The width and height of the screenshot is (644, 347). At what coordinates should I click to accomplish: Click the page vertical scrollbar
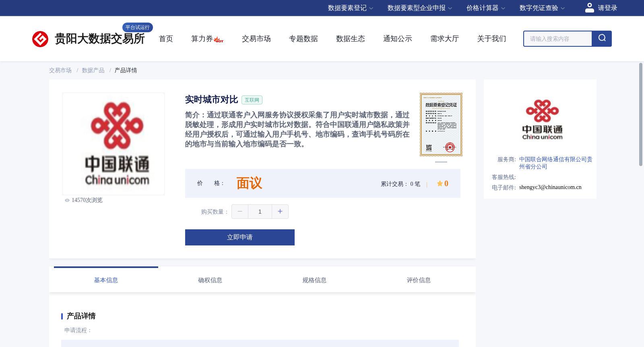tap(641, 114)
